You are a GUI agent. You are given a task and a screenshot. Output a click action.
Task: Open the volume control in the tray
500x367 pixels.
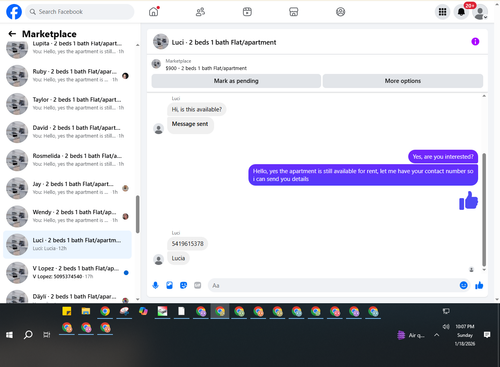(446, 326)
